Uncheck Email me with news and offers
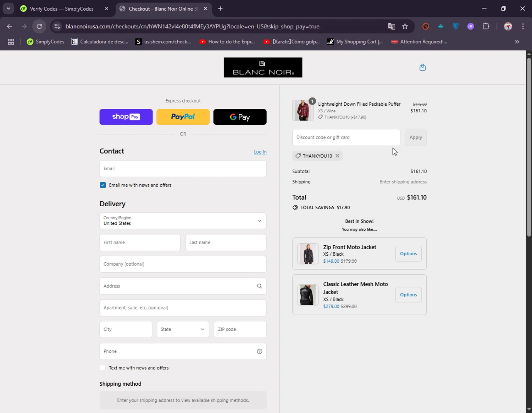 coord(103,185)
